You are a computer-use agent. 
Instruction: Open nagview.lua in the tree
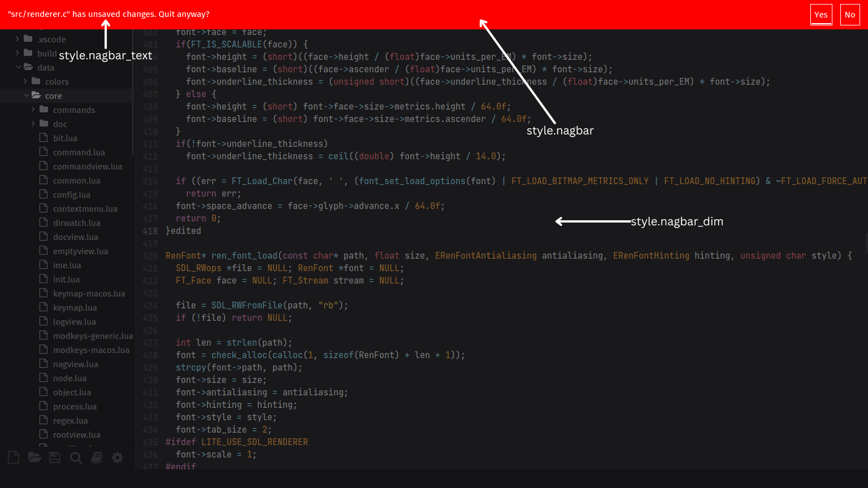tap(76, 364)
